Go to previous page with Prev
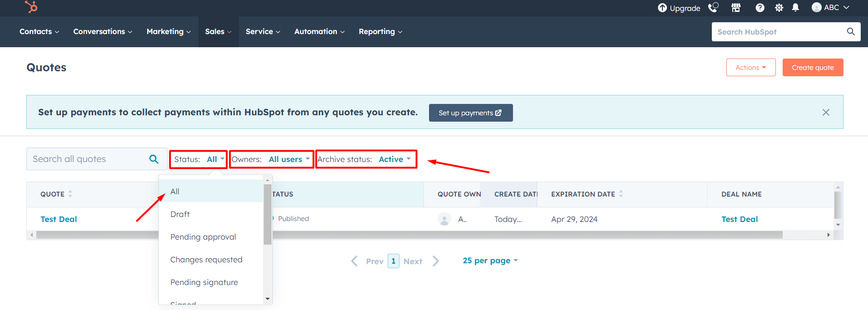The image size is (868, 310). [368, 261]
